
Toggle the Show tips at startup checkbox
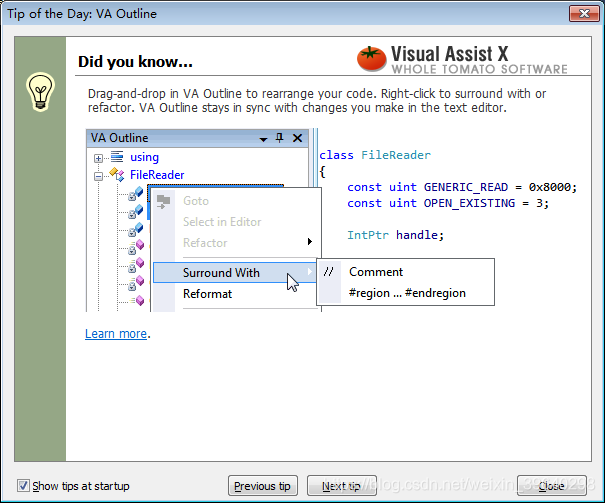(x=23, y=486)
